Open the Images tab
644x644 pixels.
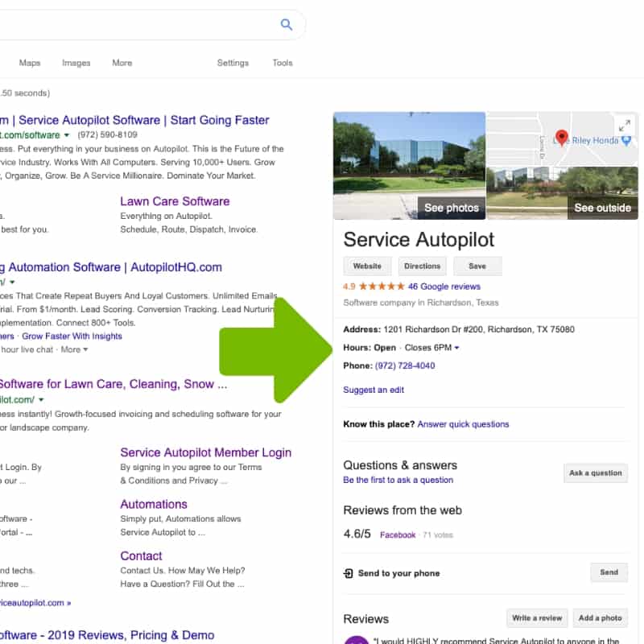(76, 63)
